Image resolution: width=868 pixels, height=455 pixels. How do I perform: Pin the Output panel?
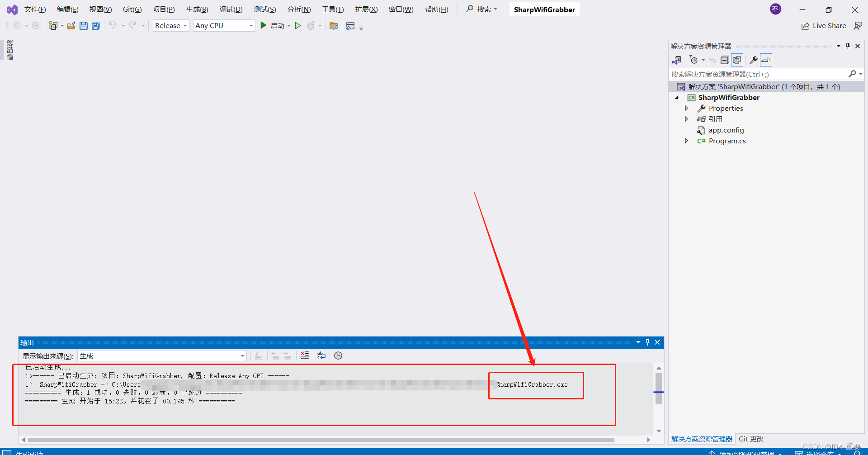coord(647,342)
